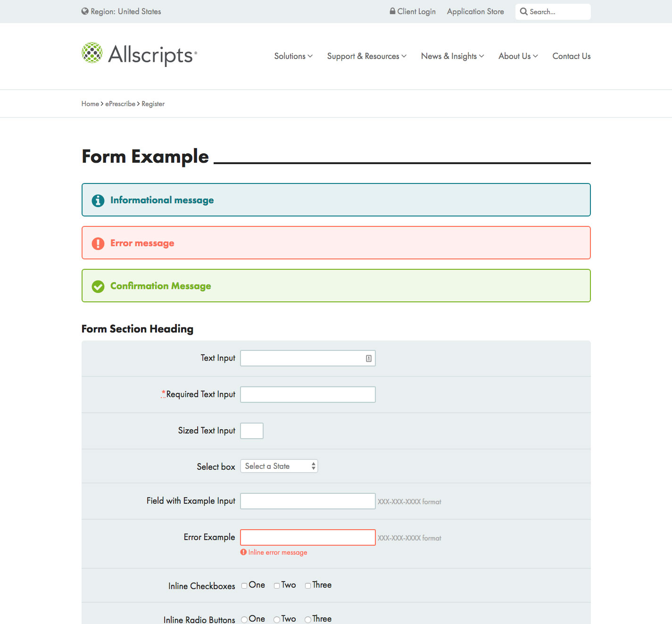Click the informational message info icon
This screenshot has width=672, height=624.
coord(98,200)
